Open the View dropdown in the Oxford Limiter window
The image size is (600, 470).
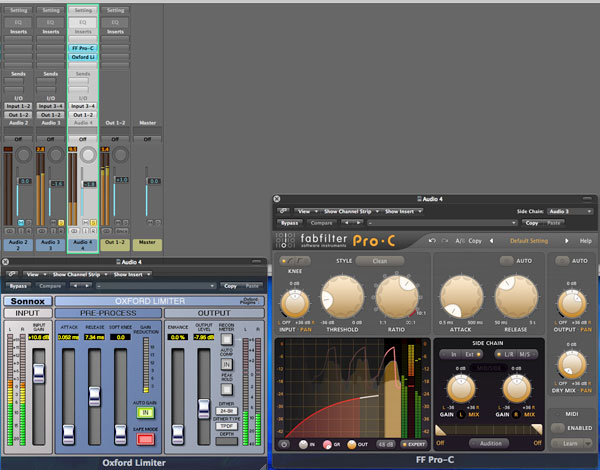coord(35,274)
